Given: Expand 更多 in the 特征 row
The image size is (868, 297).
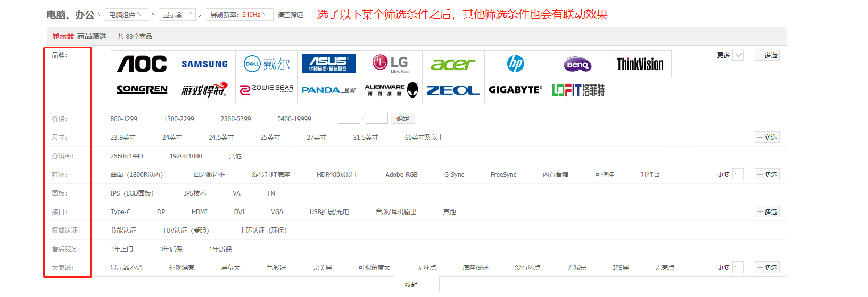Looking at the screenshot, I should (x=730, y=174).
